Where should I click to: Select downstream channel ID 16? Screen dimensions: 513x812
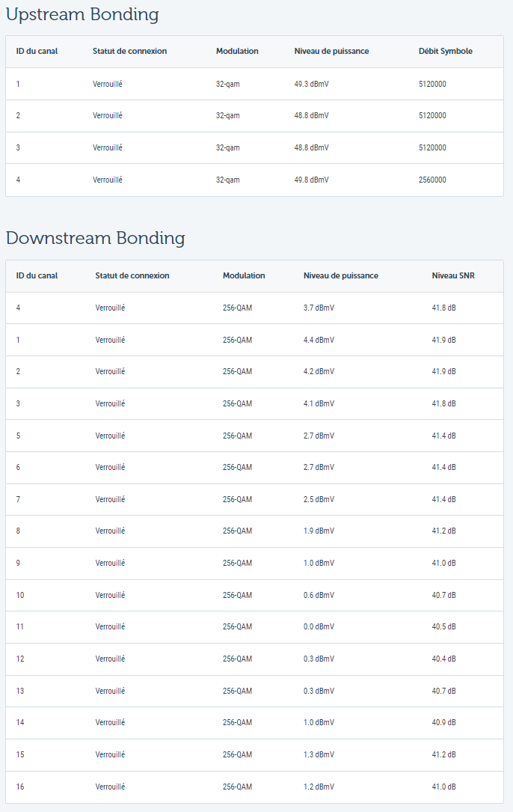point(20,787)
